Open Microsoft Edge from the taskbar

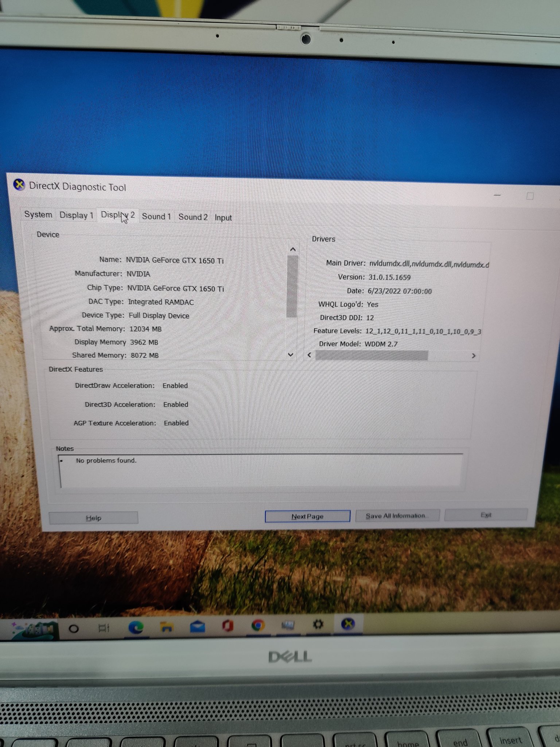point(136,627)
